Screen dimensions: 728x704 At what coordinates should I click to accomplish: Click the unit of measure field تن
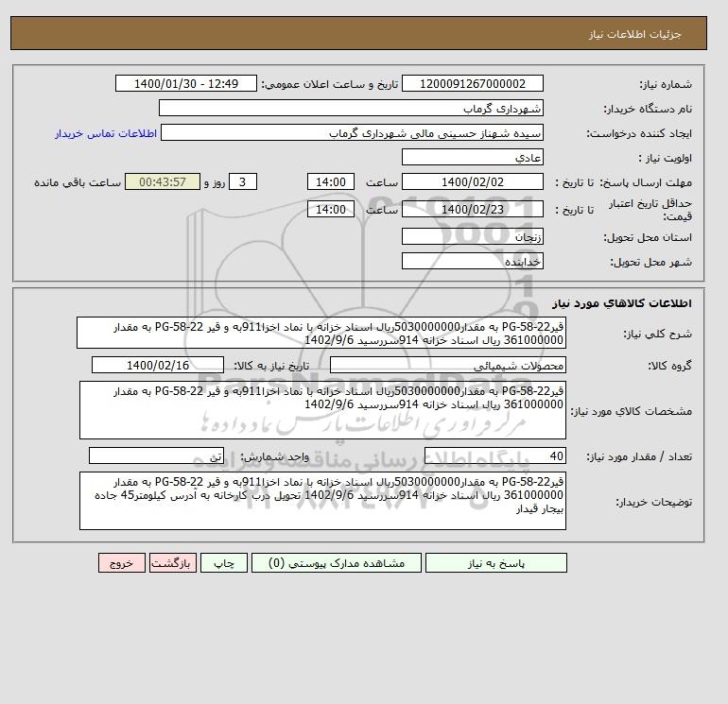[156, 455]
